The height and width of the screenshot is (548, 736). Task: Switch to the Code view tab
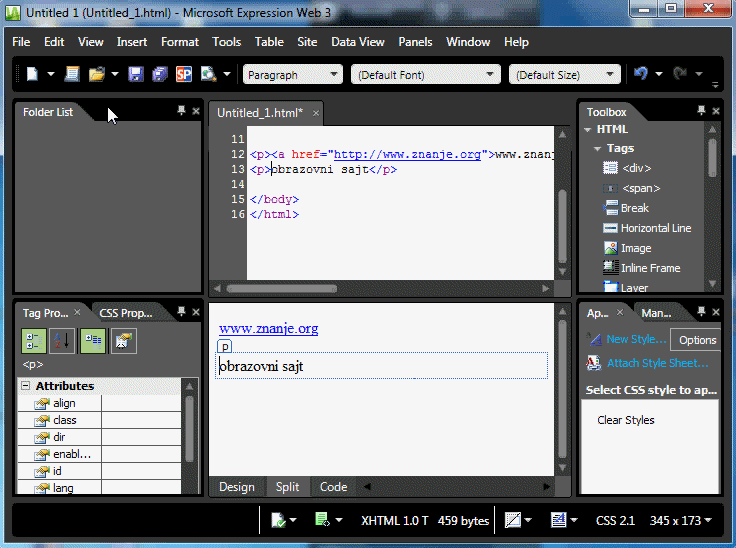[x=333, y=487]
